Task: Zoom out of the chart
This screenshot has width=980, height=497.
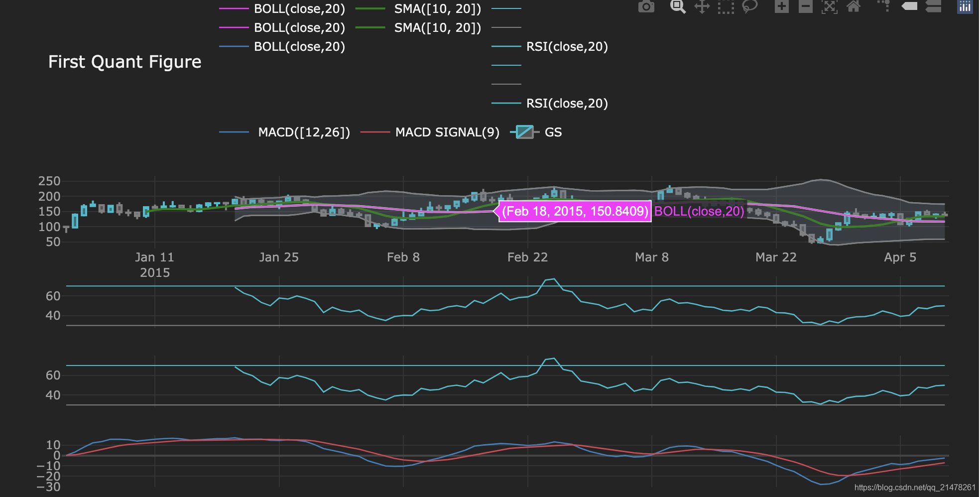Action: point(805,7)
